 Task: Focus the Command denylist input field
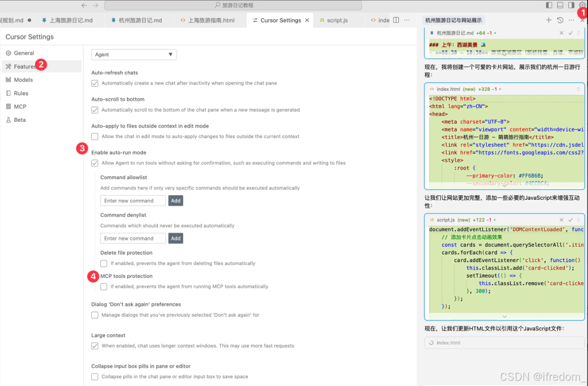[133, 238]
